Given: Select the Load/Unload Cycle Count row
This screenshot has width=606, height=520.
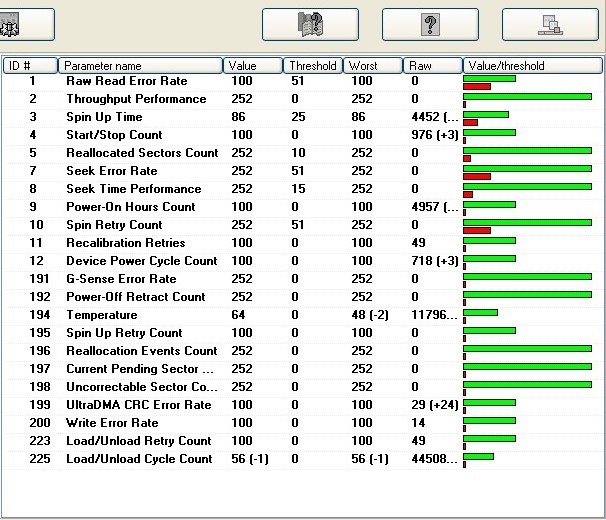Looking at the screenshot, I should click(303, 459).
